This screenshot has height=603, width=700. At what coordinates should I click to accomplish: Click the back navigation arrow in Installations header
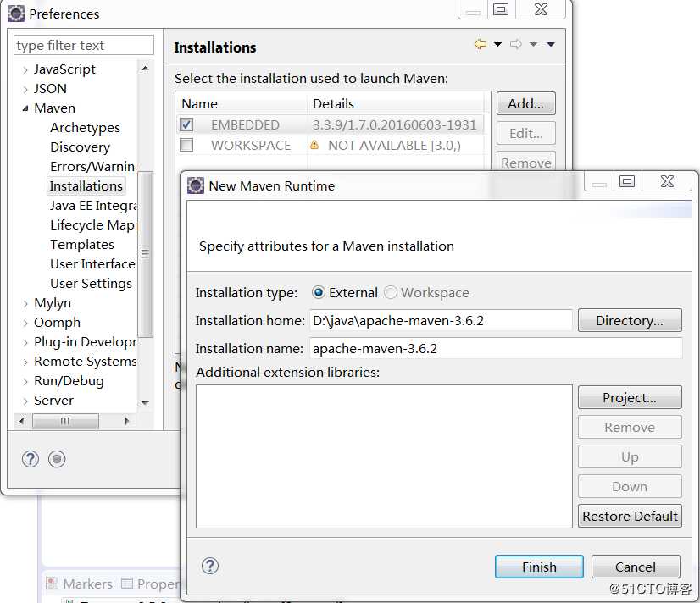(481, 44)
